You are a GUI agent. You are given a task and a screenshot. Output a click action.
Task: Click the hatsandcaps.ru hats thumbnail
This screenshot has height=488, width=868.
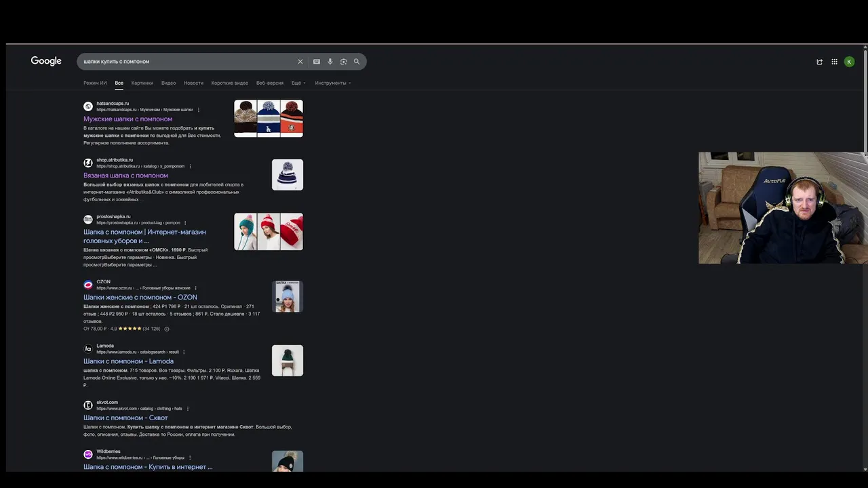269,119
